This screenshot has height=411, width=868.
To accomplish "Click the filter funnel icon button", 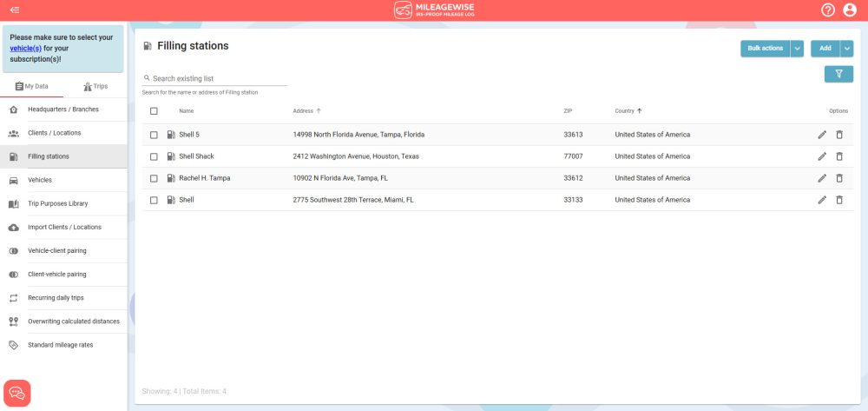I will [x=838, y=75].
